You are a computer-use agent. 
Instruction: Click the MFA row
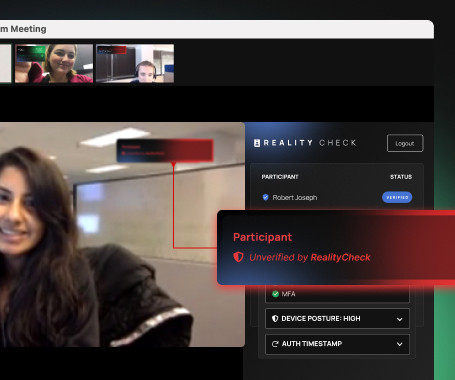[x=337, y=294]
